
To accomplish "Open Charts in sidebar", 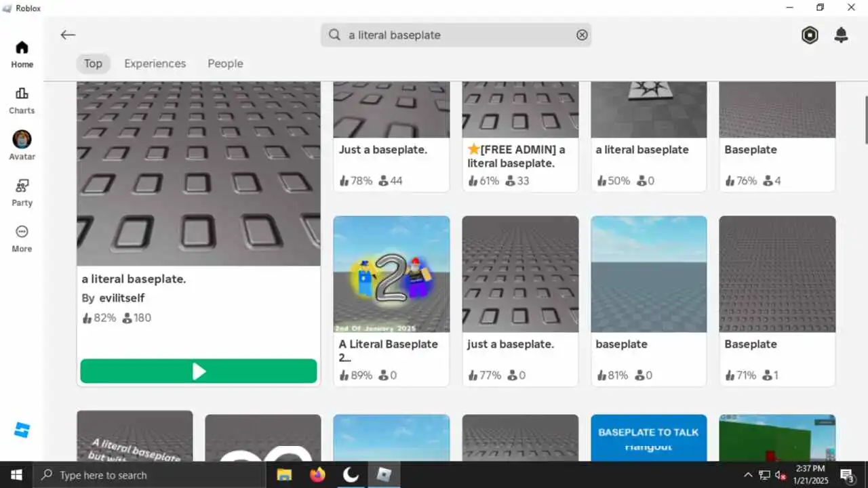I will coord(22,100).
